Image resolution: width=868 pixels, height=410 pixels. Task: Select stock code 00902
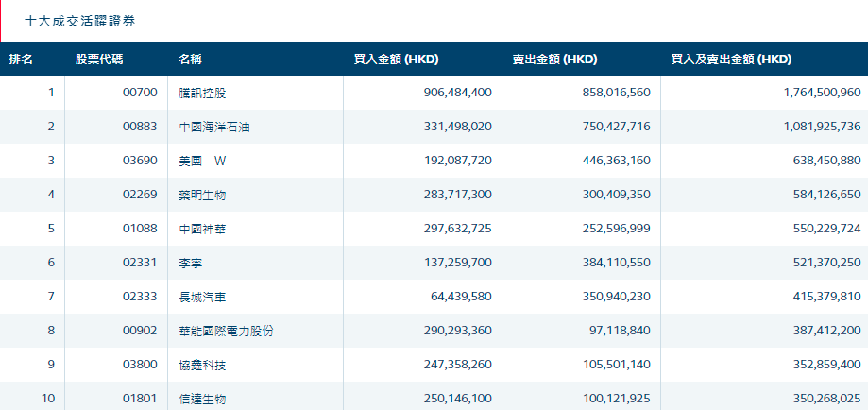click(x=140, y=332)
